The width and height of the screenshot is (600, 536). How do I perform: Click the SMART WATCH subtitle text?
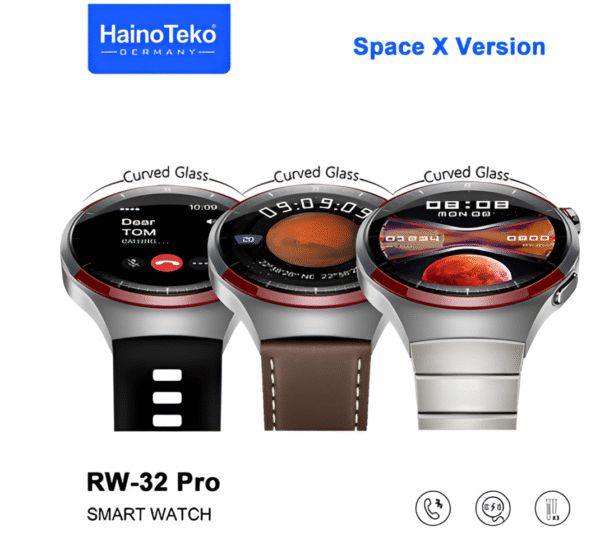149,514
